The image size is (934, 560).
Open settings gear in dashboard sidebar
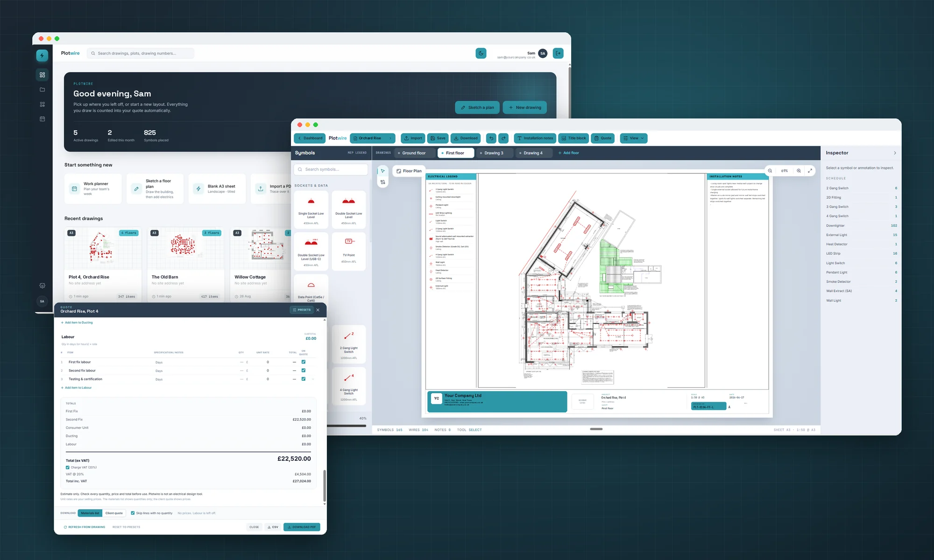pyautogui.click(x=42, y=286)
